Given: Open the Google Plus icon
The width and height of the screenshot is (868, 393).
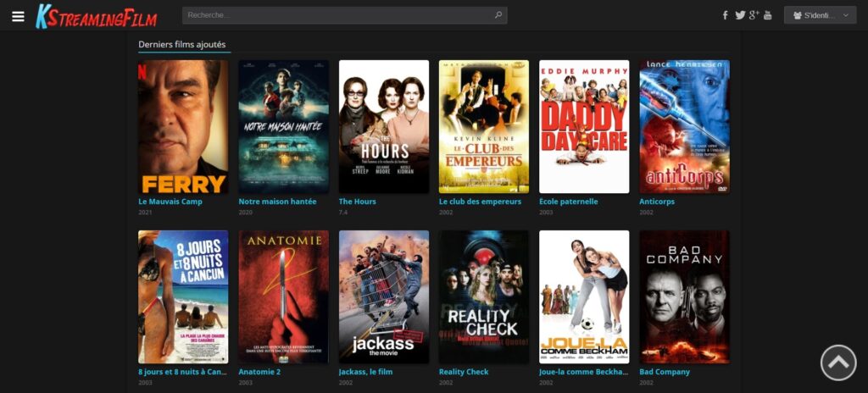Looking at the screenshot, I should pyautogui.click(x=754, y=15).
